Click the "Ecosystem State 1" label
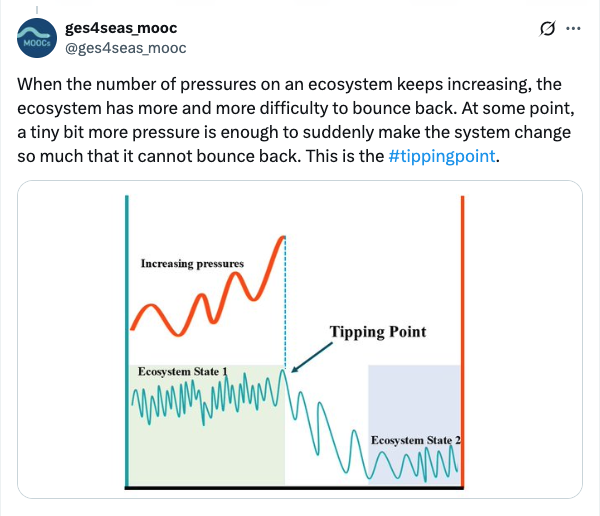Viewport: 600px width, 516px height. coord(182,372)
